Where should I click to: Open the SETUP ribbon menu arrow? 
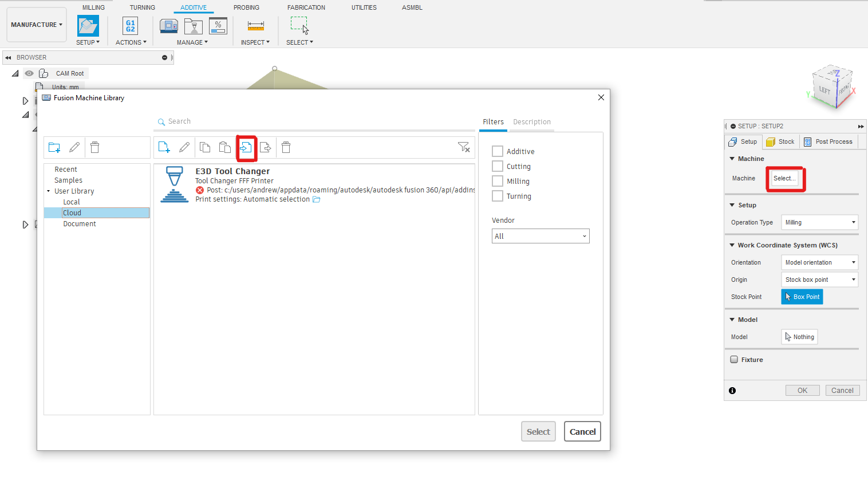click(x=88, y=42)
